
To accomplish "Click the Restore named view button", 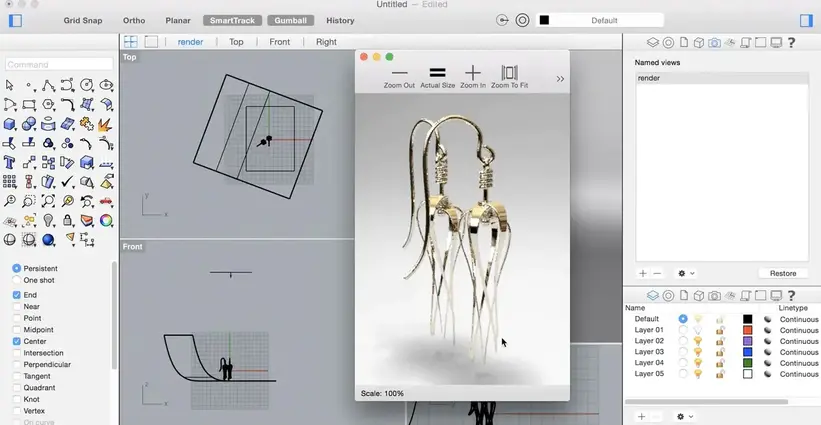I will (x=783, y=274).
